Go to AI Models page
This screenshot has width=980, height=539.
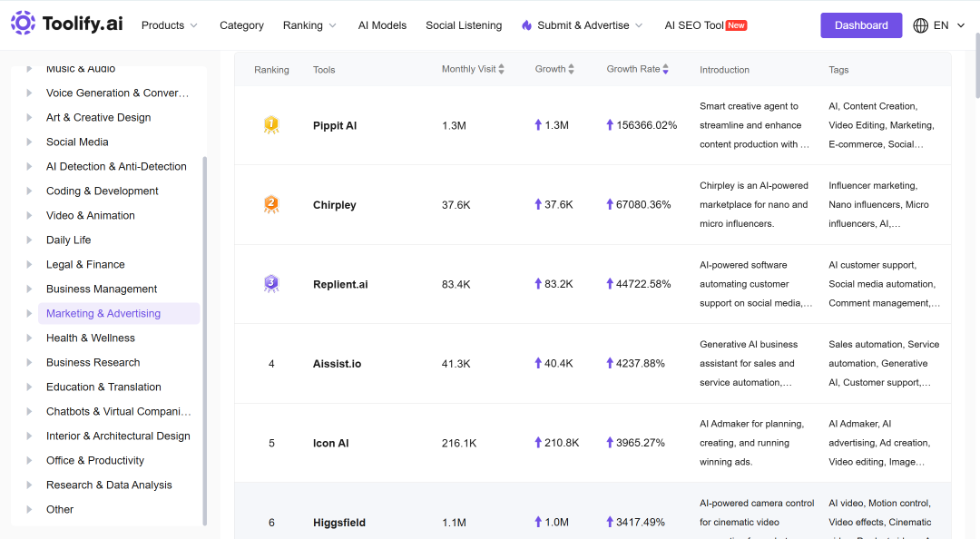point(382,25)
